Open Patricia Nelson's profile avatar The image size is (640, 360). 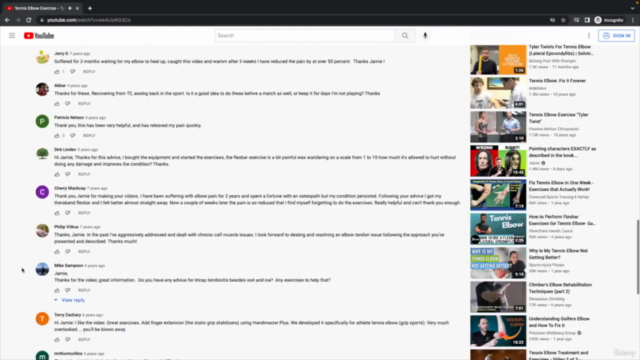coord(42,121)
